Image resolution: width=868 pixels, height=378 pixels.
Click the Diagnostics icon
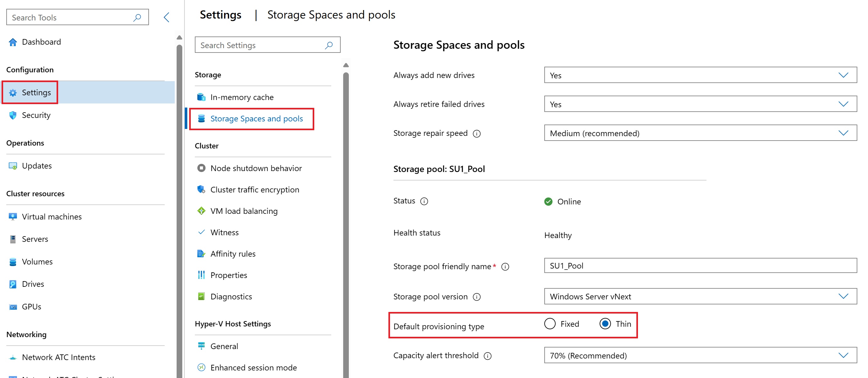pos(201,297)
